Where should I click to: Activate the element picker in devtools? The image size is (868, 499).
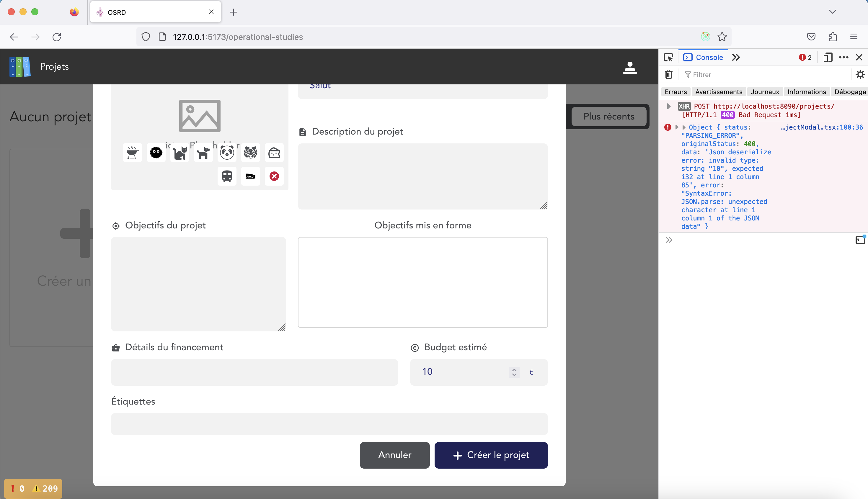point(668,57)
